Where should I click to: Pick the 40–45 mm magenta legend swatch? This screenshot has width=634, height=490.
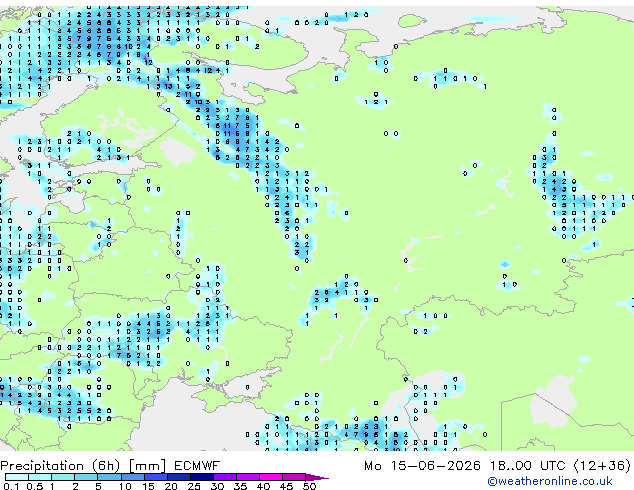point(271,477)
